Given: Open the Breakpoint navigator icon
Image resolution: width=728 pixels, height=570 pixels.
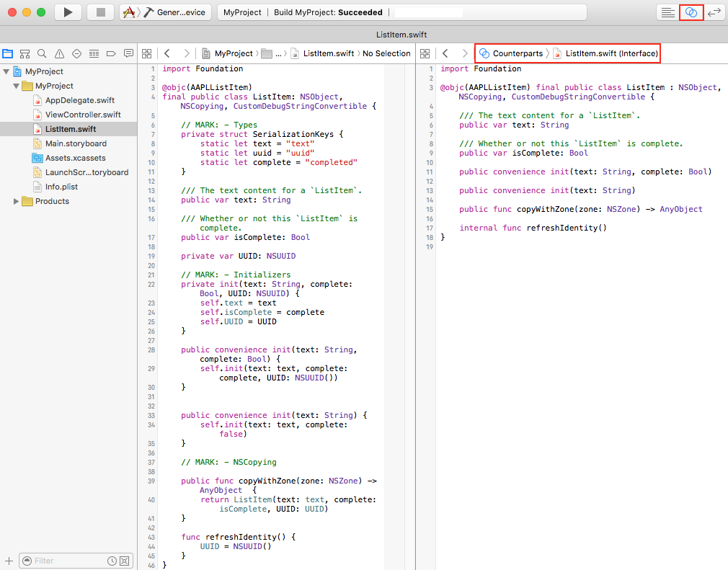Looking at the screenshot, I should tap(111, 53).
